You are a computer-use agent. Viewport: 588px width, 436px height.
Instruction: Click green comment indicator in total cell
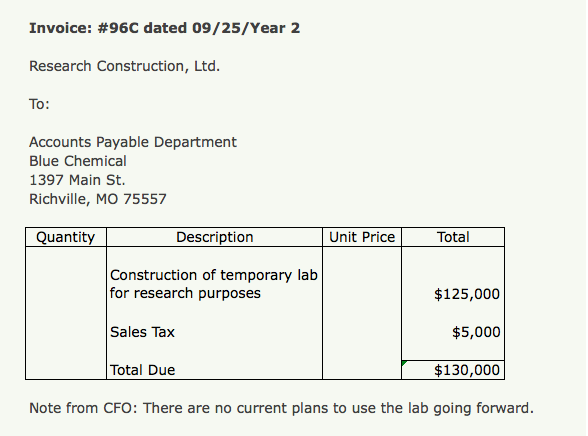(404, 363)
